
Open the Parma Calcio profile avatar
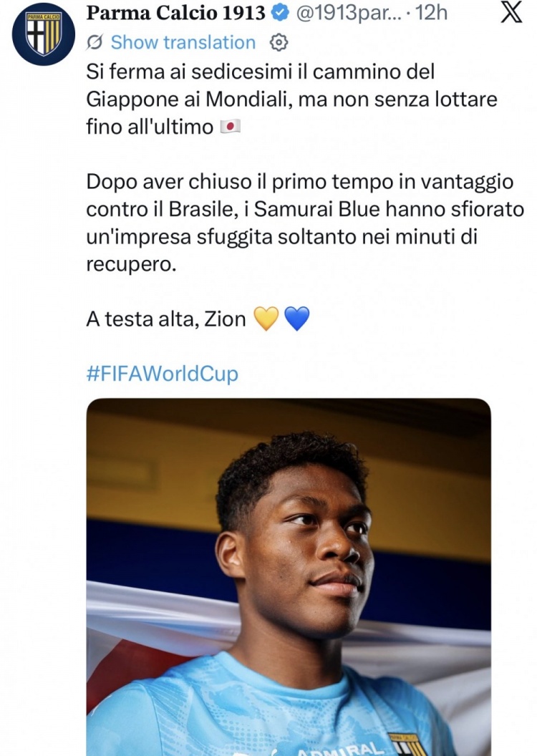44,34
